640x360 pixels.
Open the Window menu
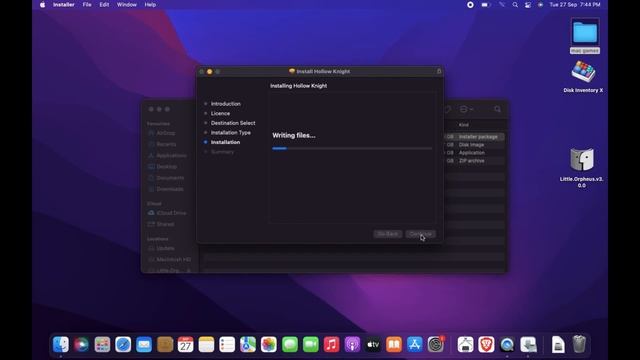coord(127,5)
